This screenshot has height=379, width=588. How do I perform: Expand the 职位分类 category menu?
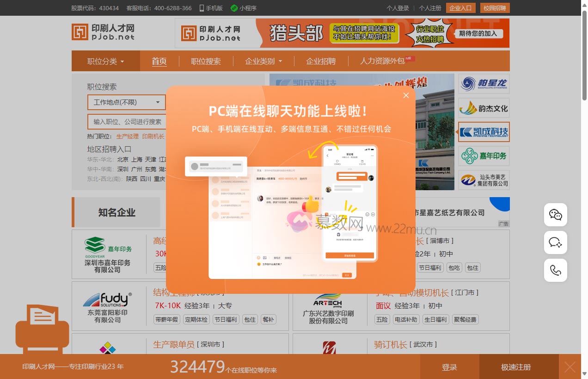[x=105, y=61]
